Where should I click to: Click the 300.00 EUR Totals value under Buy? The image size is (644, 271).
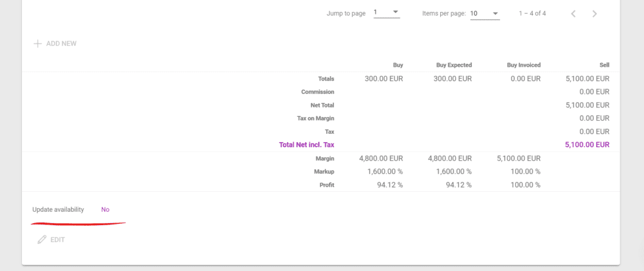(384, 79)
